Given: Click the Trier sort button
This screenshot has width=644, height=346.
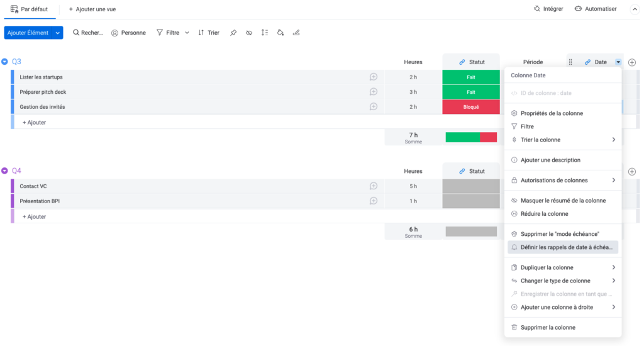Looking at the screenshot, I should (x=209, y=33).
